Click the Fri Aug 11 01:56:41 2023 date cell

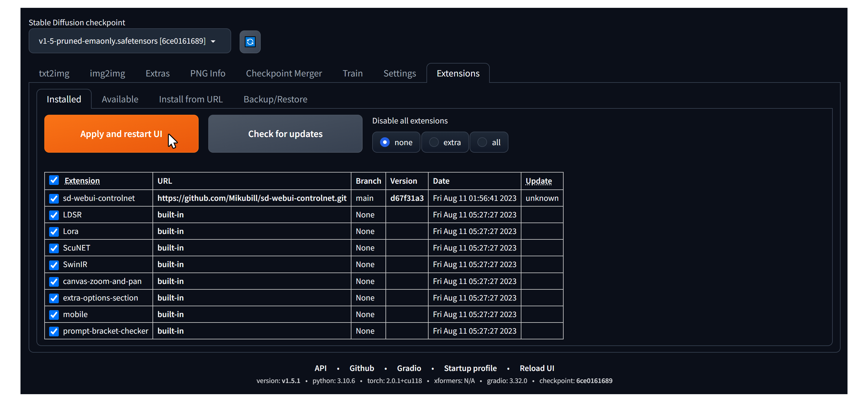(x=474, y=198)
